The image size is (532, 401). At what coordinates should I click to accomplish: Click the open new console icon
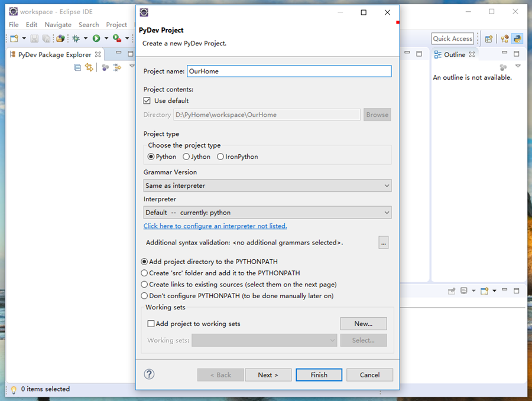click(485, 291)
